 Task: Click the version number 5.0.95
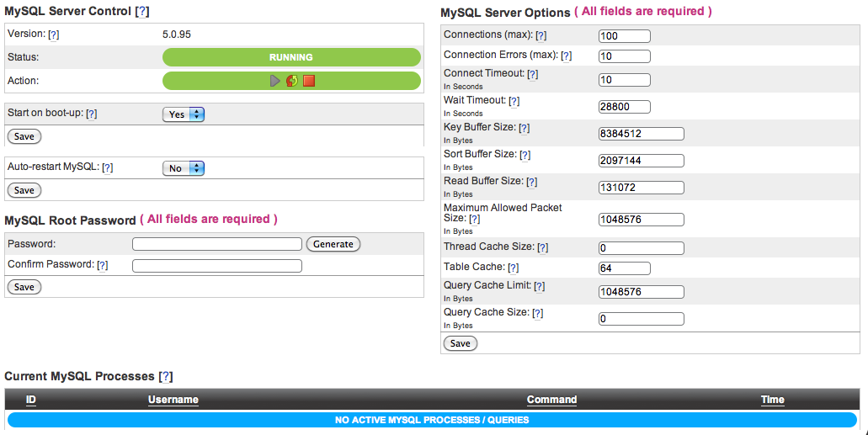(177, 34)
